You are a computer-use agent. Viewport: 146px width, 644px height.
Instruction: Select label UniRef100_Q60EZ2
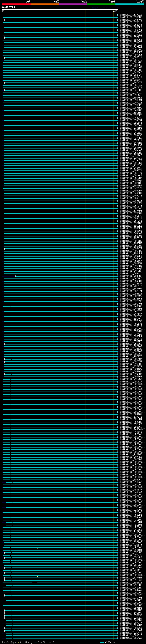click(131, 75)
